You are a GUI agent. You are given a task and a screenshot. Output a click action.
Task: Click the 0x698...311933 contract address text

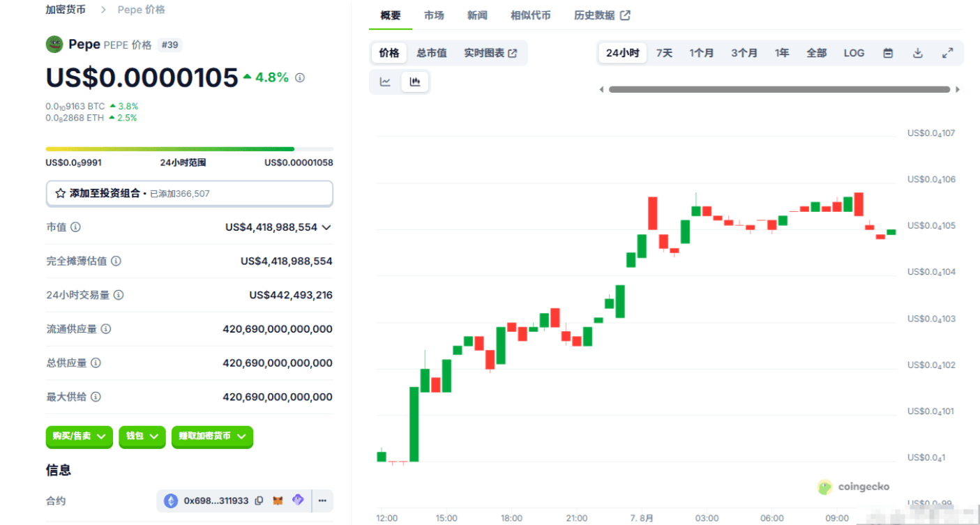pos(216,501)
